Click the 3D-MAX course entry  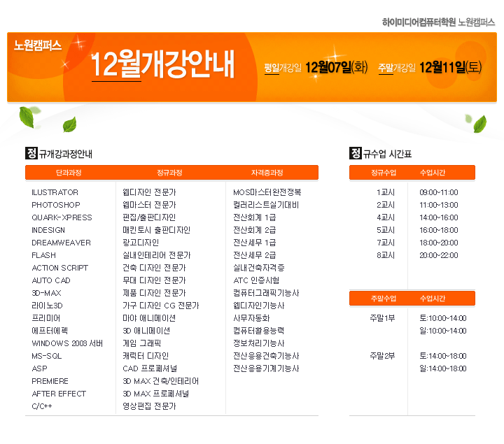tap(46, 293)
